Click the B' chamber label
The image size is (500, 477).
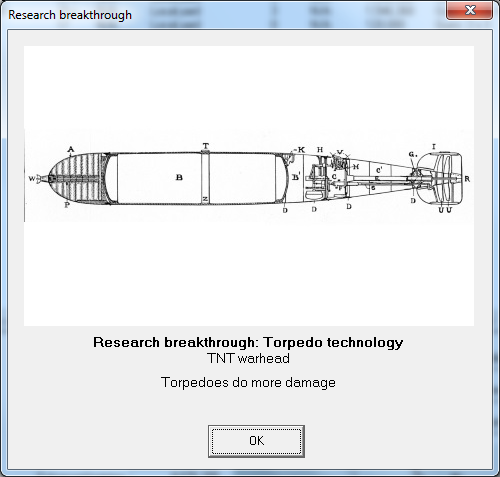pyautogui.click(x=296, y=177)
